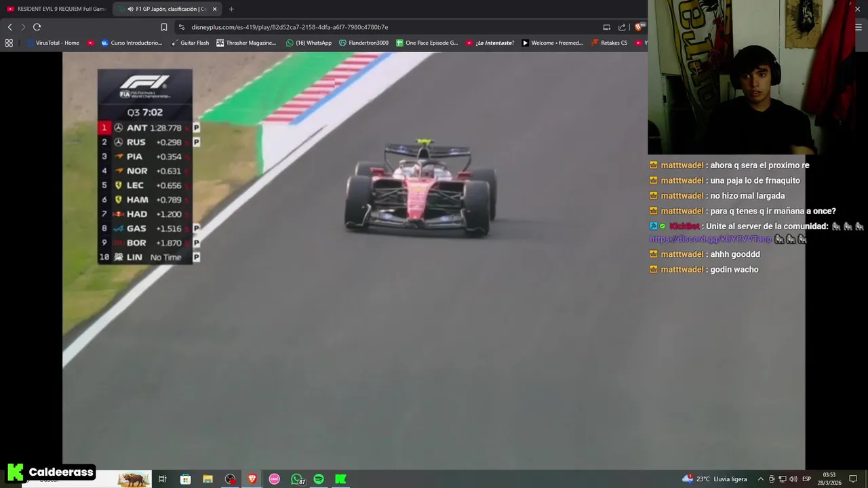The width and height of the screenshot is (868, 488).
Task: Go back with the browser back arrow
Action: (9, 27)
